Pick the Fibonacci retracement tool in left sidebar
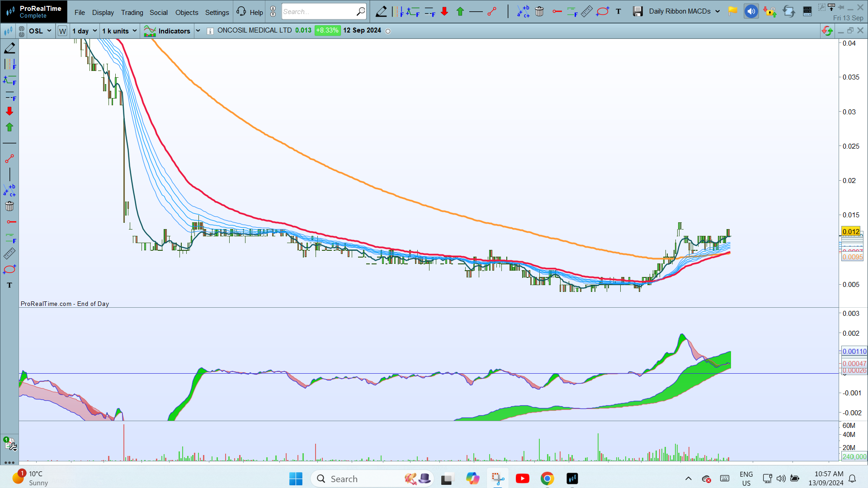 pos(9,80)
